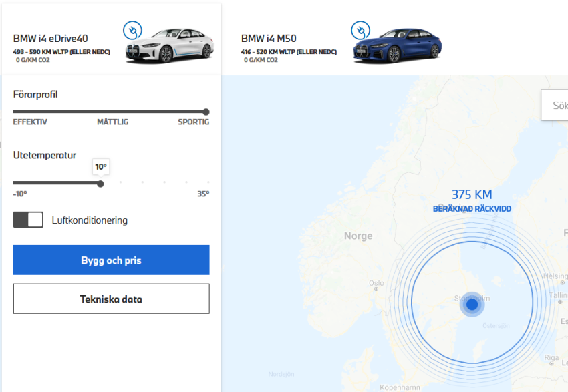Set driver profile to MÅTTLIG
Screen dimensions: 568x392
click(113, 122)
